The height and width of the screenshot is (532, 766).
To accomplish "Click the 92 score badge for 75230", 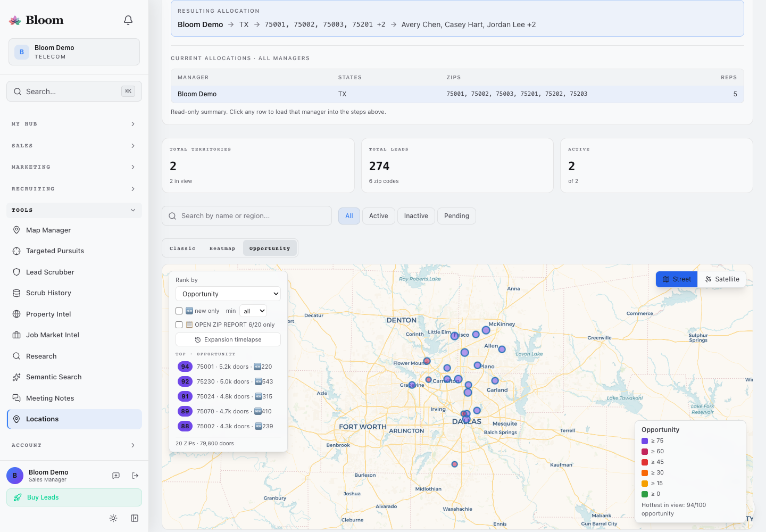I will point(185,381).
